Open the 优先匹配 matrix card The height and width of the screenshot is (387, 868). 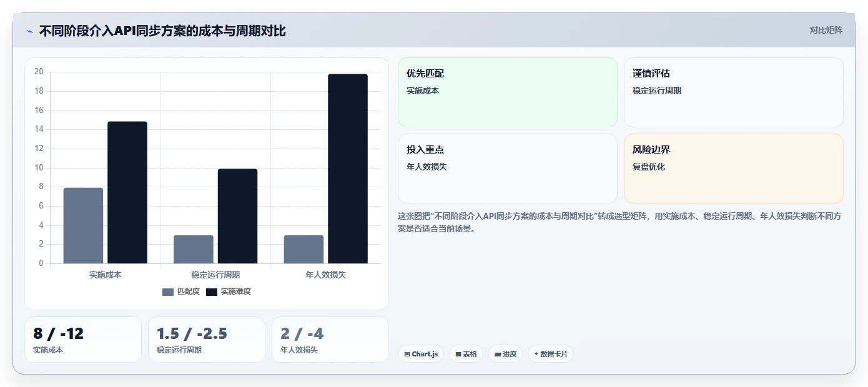tap(508, 92)
